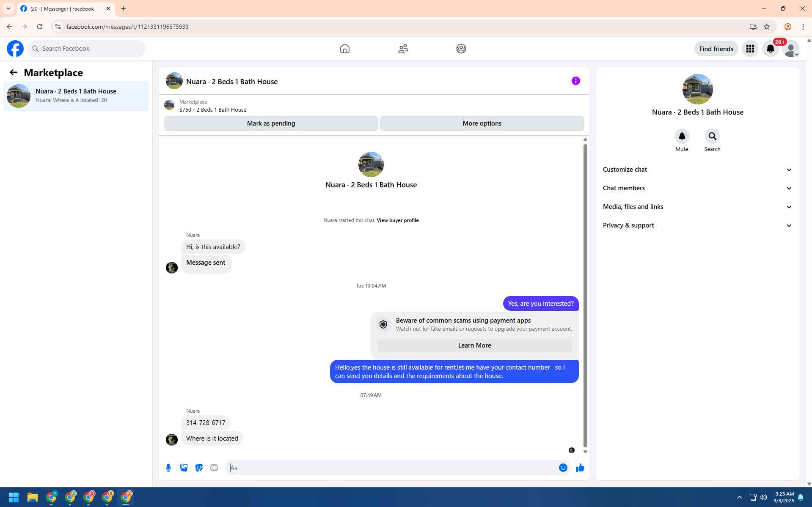The height and width of the screenshot is (507, 812).
Task: Send a voice clip with microphone icon
Action: [x=168, y=468]
